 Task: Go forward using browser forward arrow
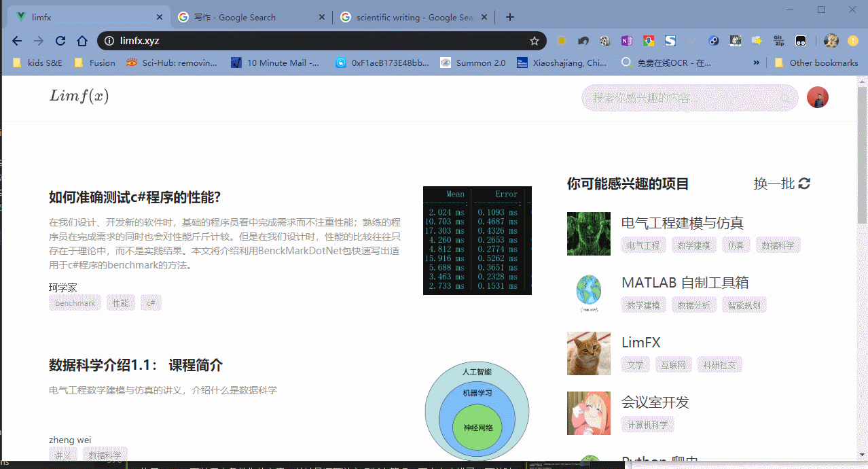(38, 41)
